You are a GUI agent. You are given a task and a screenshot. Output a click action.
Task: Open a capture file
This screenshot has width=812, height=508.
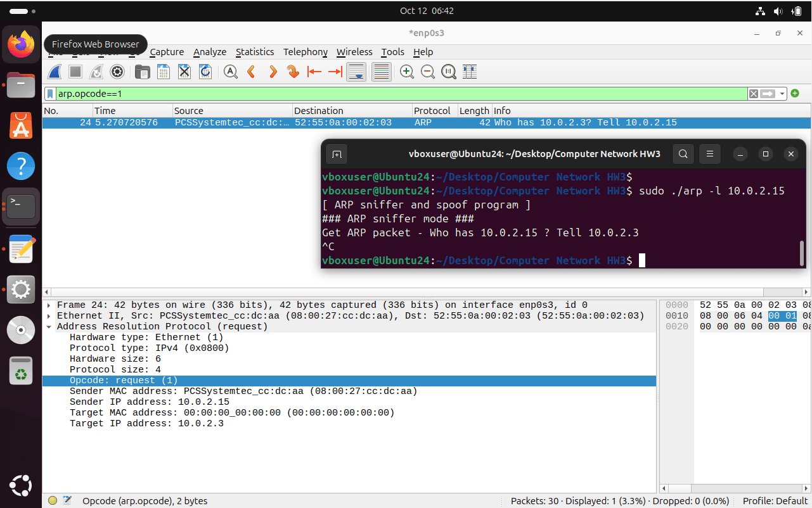click(143, 72)
